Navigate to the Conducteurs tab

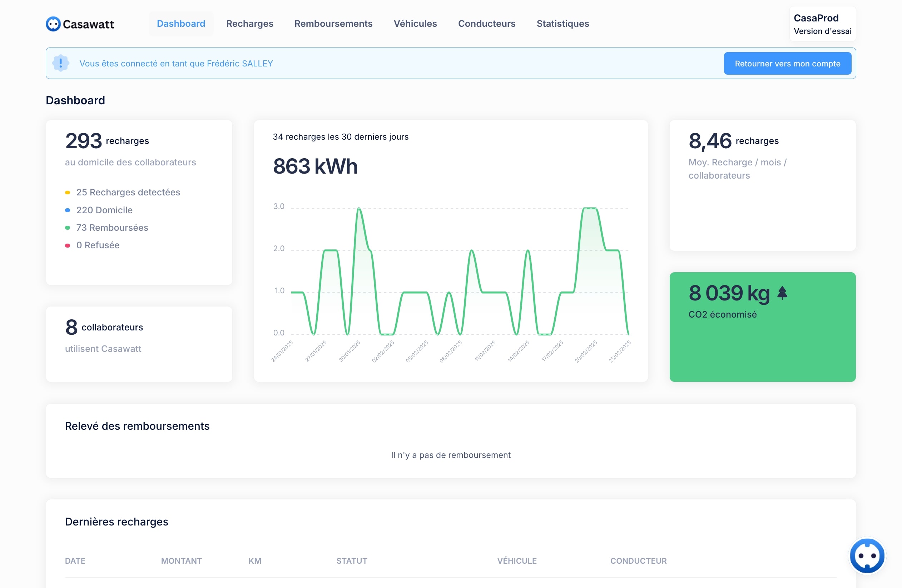click(x=487, y=24)
